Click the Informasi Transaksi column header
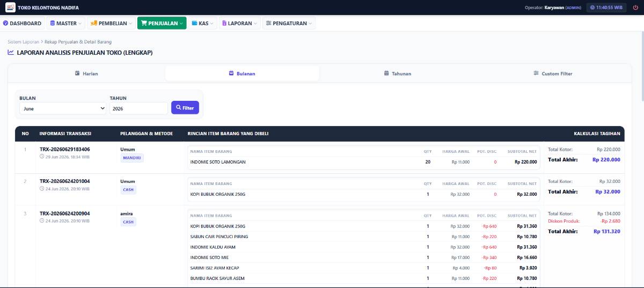 [x=65, y=134]
